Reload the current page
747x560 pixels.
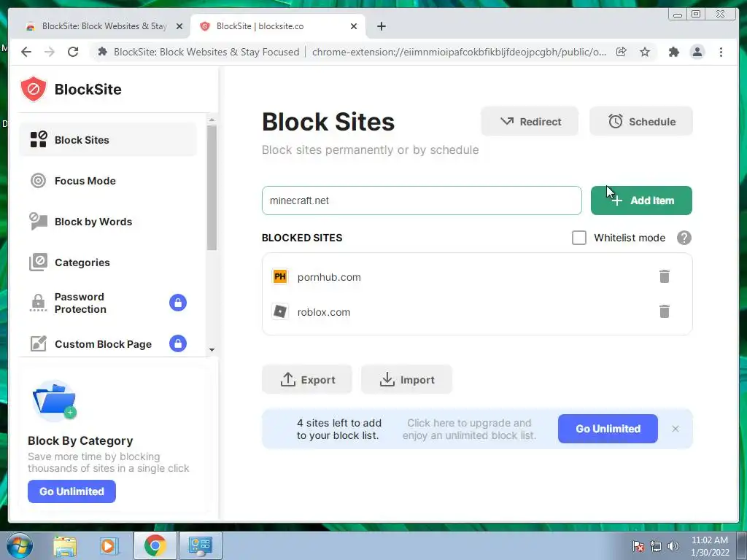(x=73, y=52)
